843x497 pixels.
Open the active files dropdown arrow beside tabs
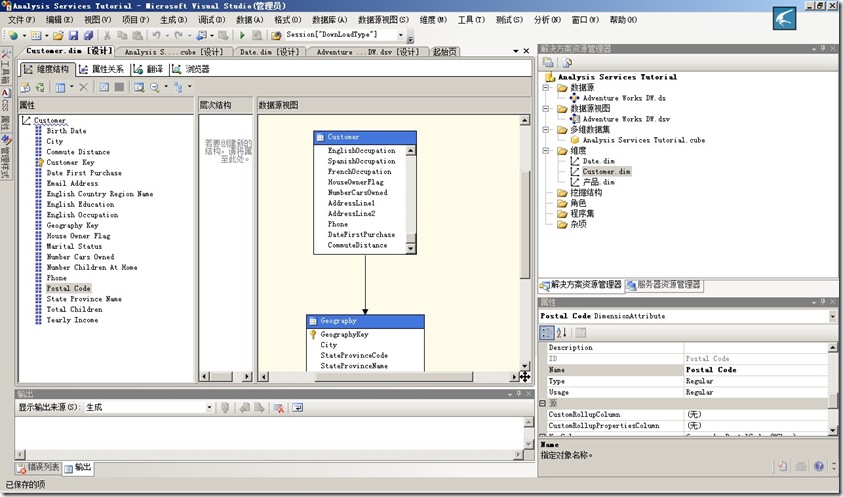[516, 51]
